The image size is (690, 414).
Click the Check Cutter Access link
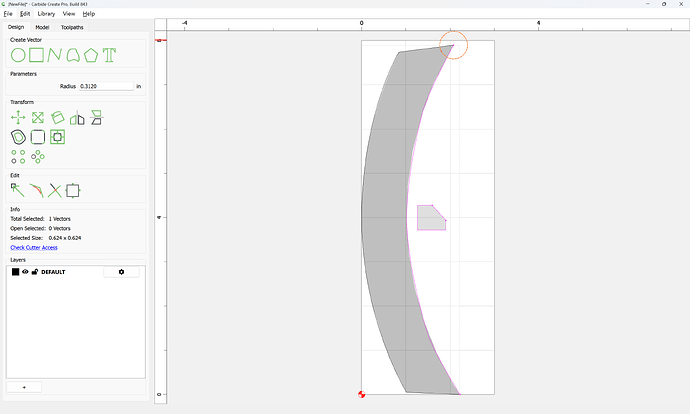click(34, 248)
